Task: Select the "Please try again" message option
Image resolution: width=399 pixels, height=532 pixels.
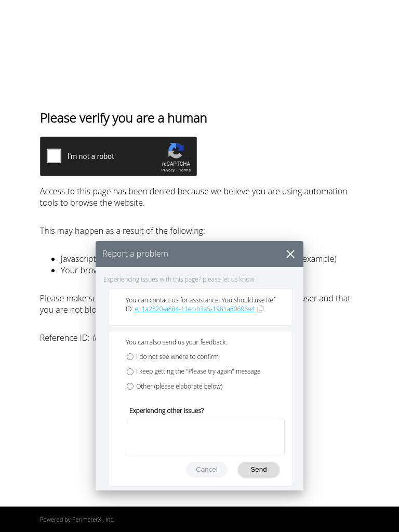Action: (130, 371)
